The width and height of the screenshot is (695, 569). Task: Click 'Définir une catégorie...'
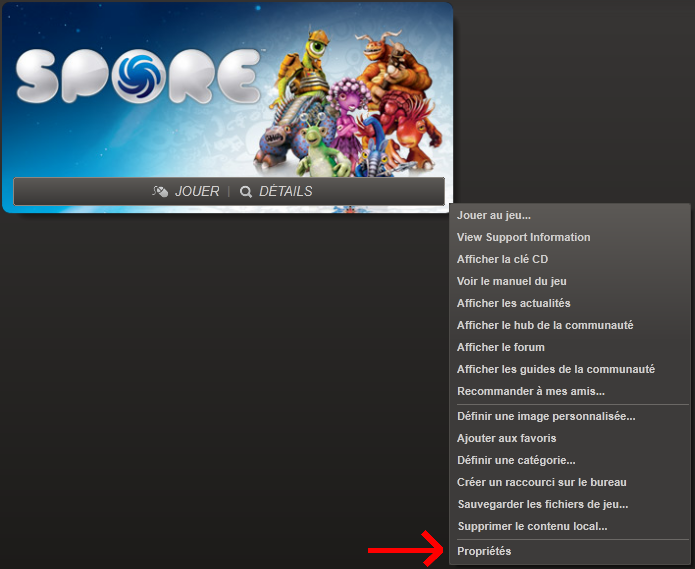(x=570, y=460)
